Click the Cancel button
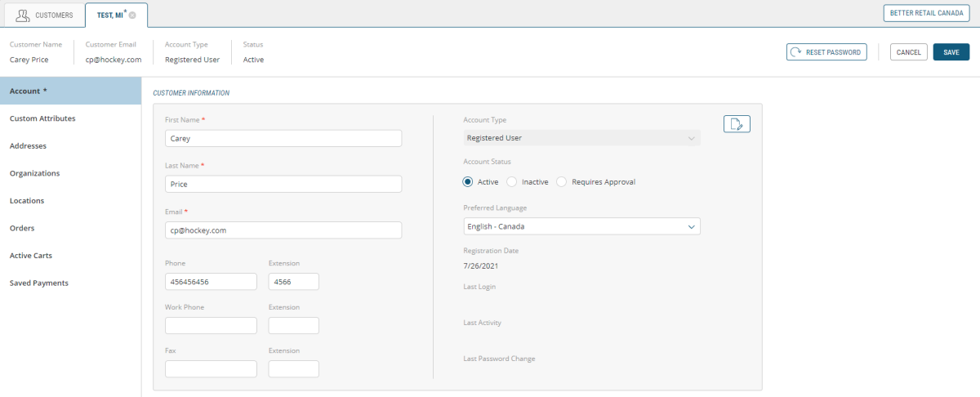 tap(908, 52)
